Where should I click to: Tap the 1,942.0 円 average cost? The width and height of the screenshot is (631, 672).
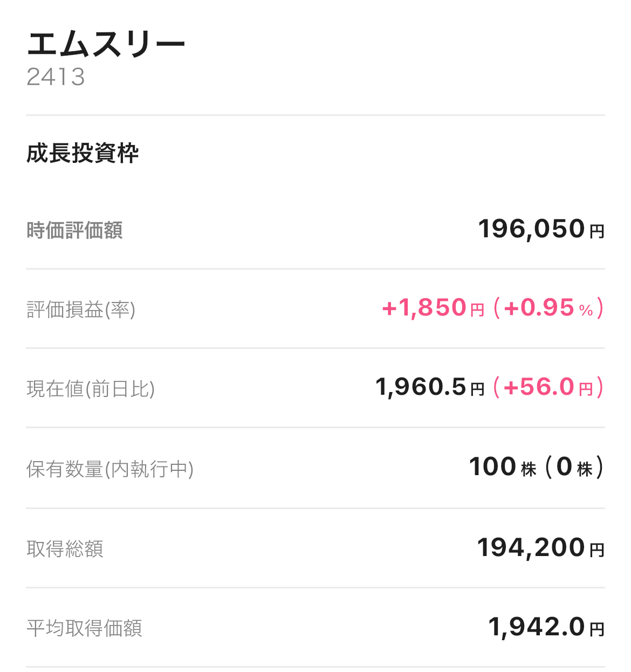click(546, 627)
